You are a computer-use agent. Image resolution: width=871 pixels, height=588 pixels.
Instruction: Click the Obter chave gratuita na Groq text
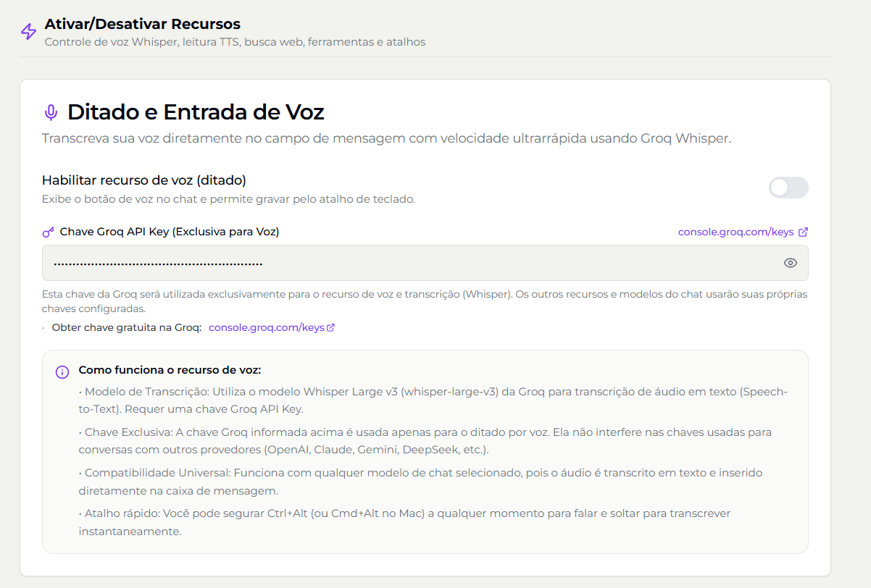tap(127, 327)
